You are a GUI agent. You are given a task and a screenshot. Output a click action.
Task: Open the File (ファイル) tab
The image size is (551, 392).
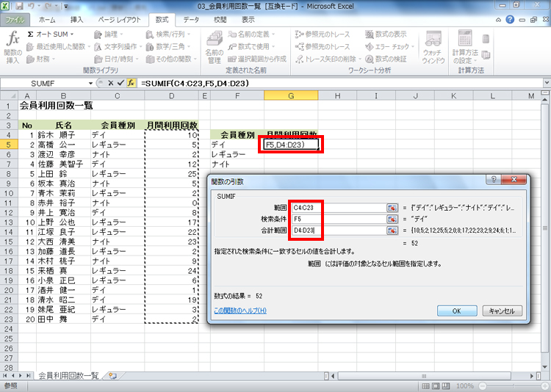(15, 20)
